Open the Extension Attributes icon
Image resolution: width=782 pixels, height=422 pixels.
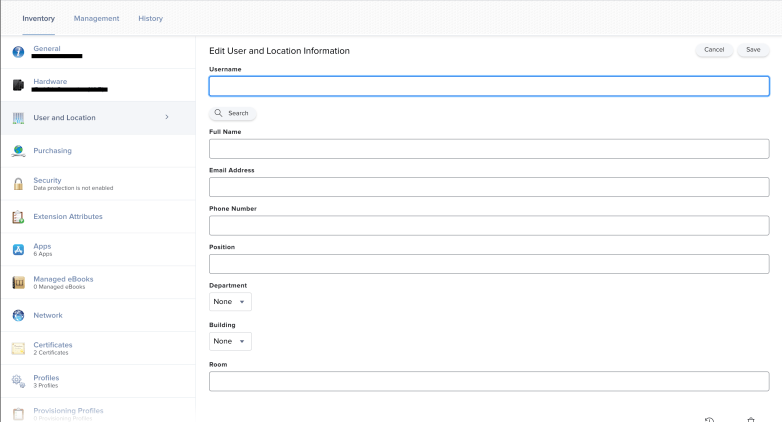click(x=18, y=217)
